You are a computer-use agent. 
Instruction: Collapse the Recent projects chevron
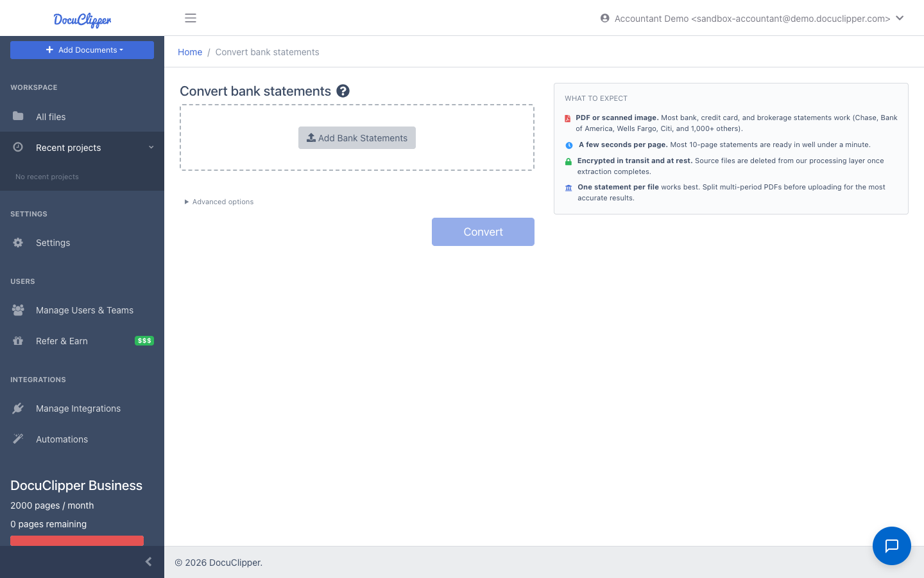151,147
